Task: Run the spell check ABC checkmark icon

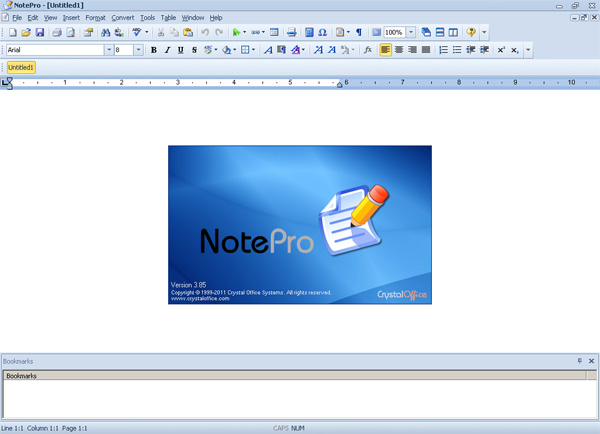Action: (x=137, y=33)
